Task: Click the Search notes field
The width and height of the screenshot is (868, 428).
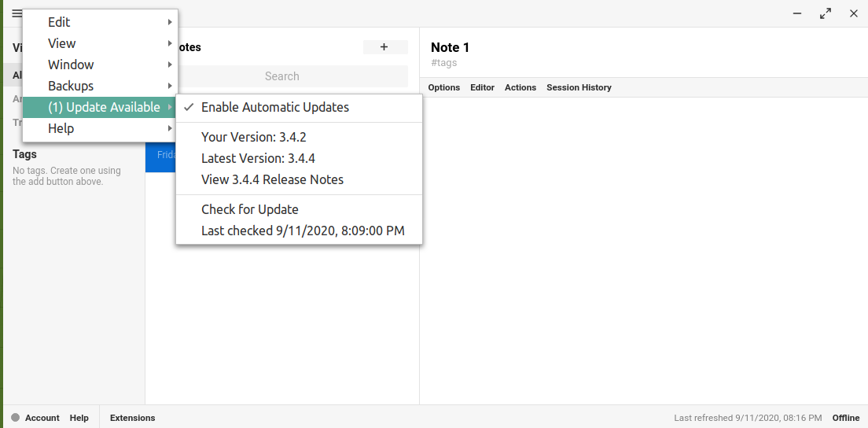Action: [x=281, y=76]
